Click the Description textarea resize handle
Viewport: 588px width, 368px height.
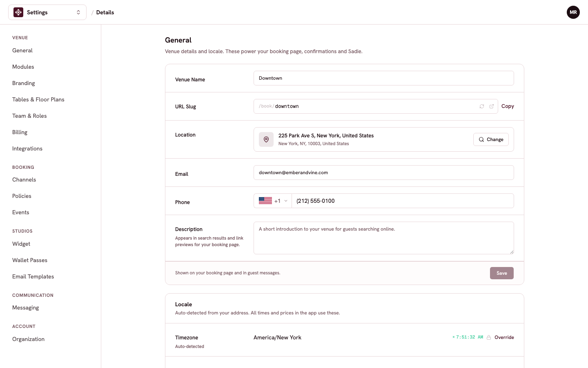pyautogui.click(x=512, y=252)
